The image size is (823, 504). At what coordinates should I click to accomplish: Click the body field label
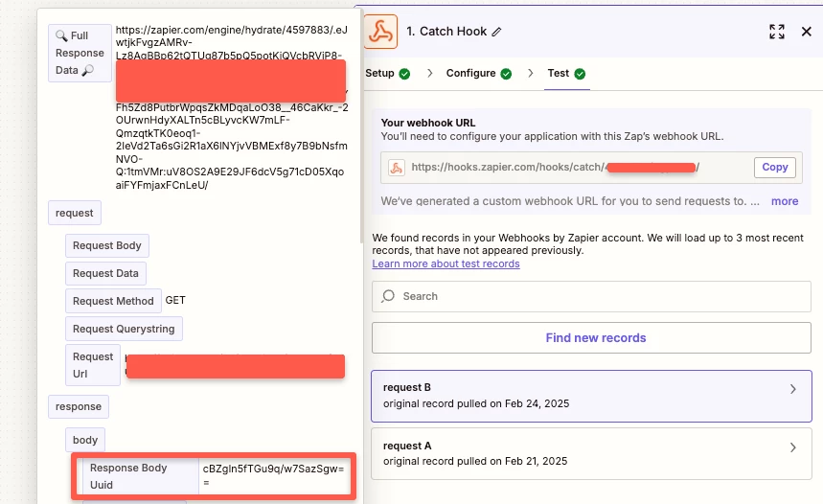[x=85, y=440]
